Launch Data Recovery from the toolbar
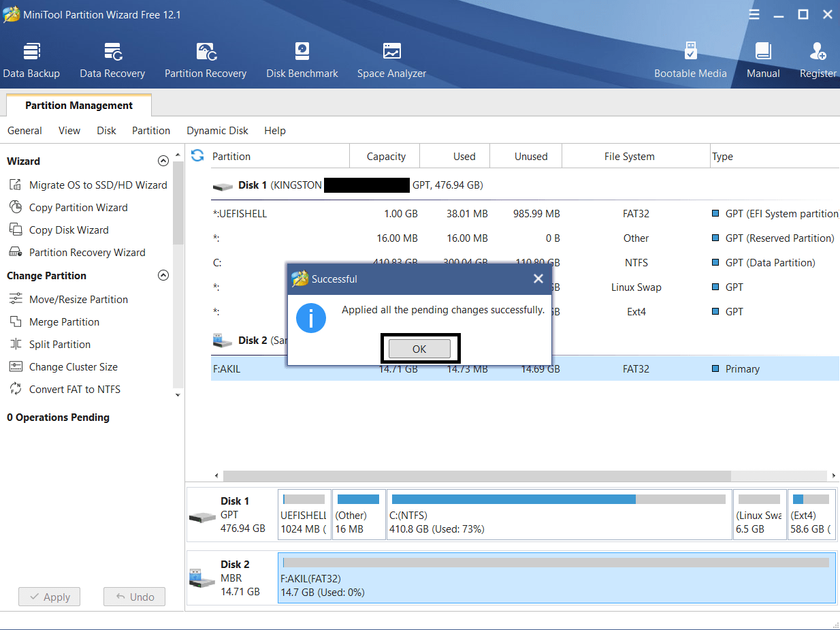 (112, 61)
